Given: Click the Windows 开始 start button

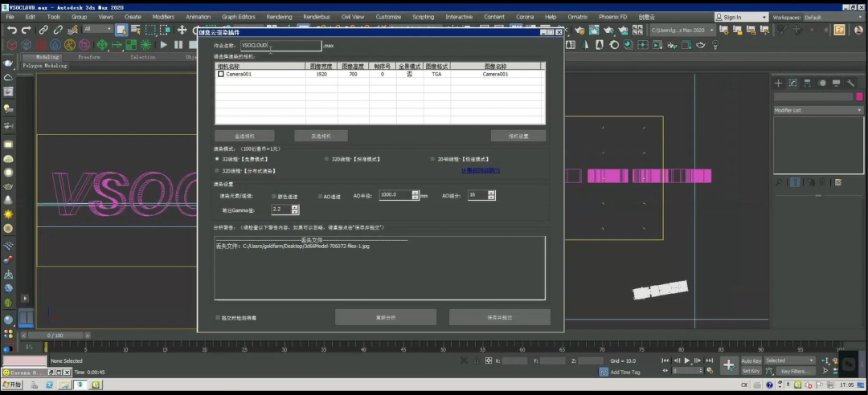Looking at the screenshot, I should [11, 385].
